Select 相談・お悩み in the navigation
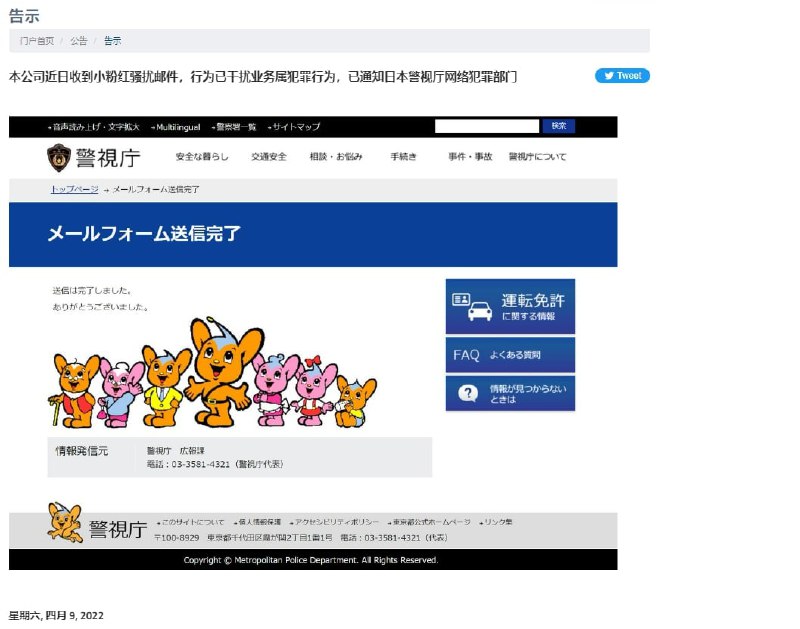The width and height of the screenshot is (800, 629). 336,157
